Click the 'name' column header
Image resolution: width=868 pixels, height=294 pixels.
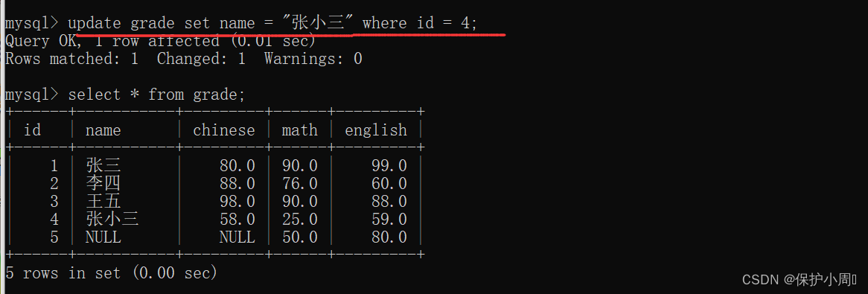[103, 131]
